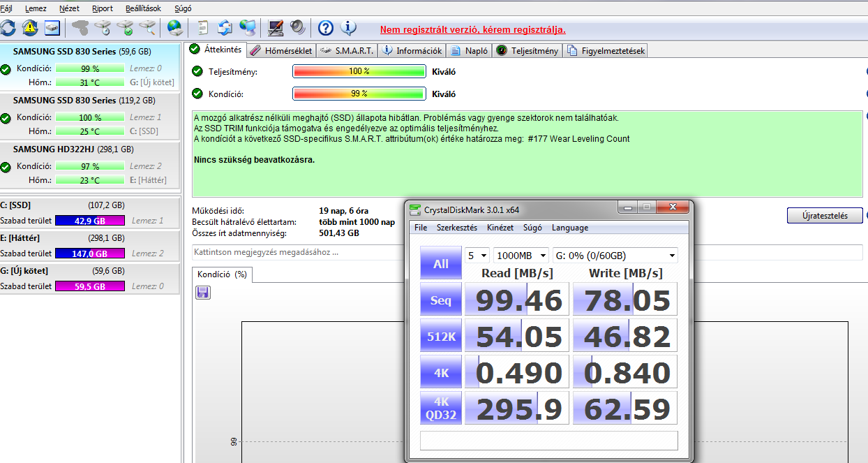The height and width of the screenshot is (463, 868).
Task: Click the comment field Kattintson megjegyzés megadásához
Action: coord(527,252)
